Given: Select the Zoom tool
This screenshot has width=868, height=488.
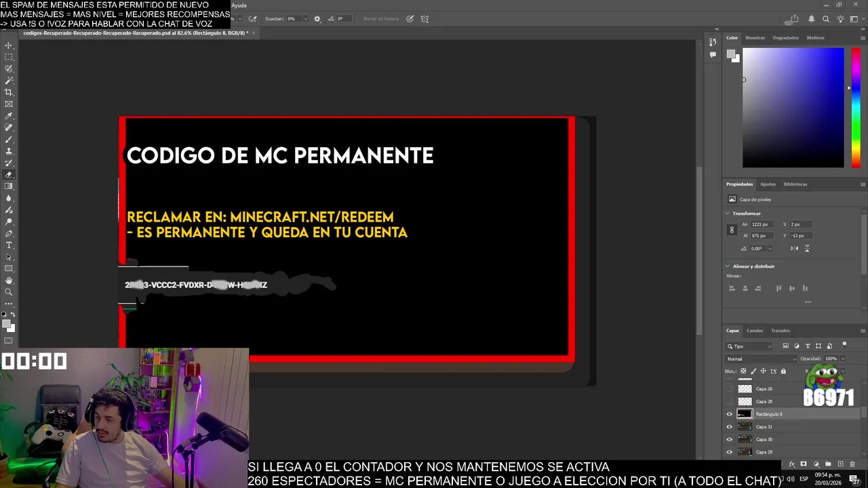Looking at the screenshot, I should tap(9, 292).
